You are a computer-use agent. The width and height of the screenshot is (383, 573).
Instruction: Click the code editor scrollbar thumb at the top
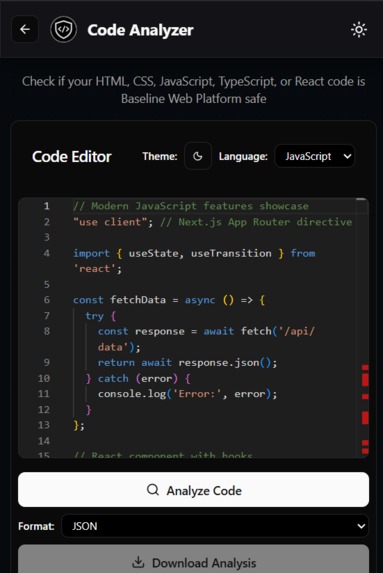tap(361, 199)
